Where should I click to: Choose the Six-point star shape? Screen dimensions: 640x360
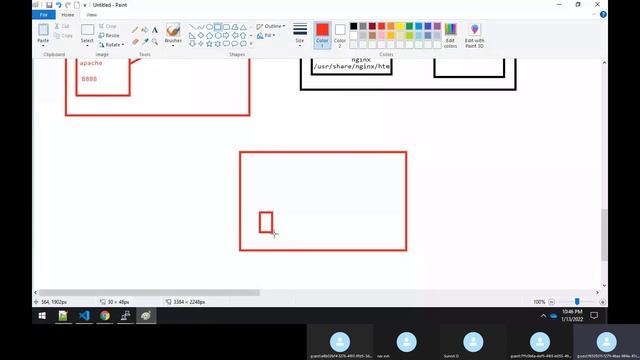tap(218, 44)
